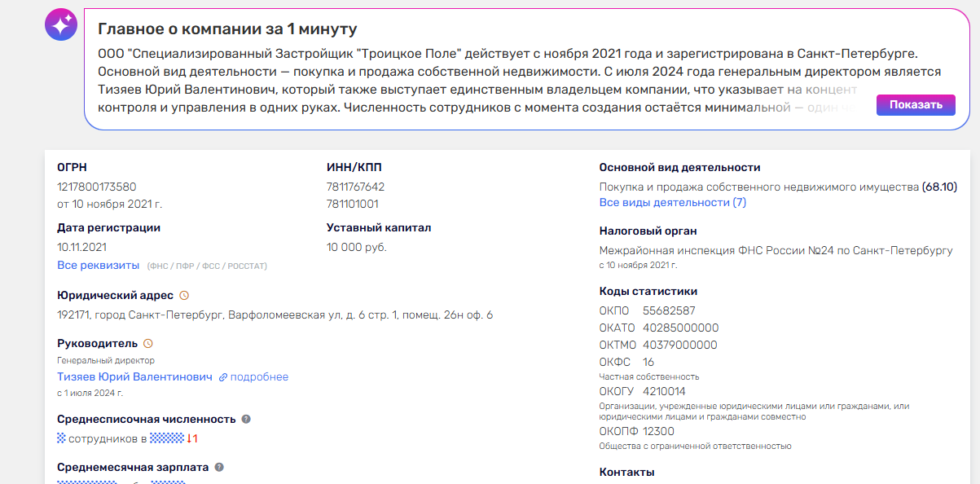Click help icon next to «Среднесписочная численность»
Image resolution: width=980 pixels, height=484 pixels.
246,419
